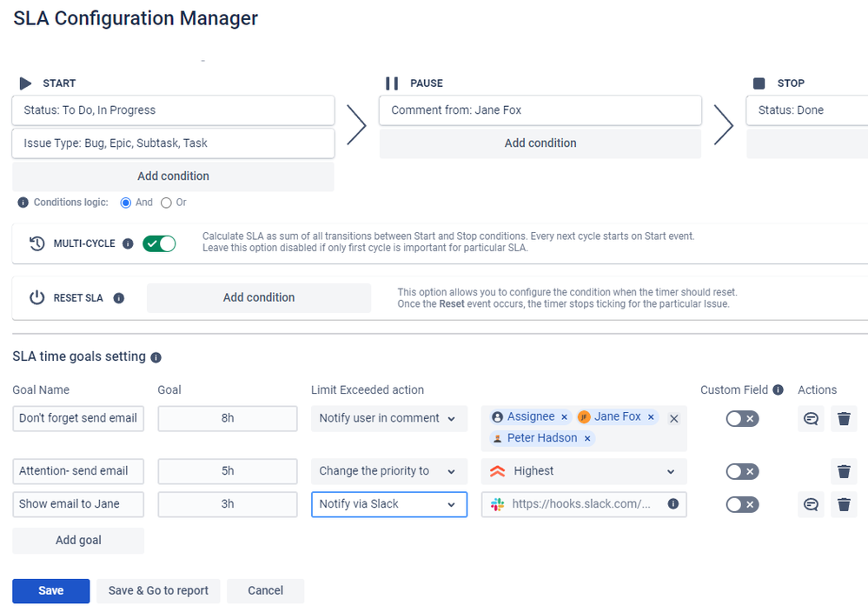Click info icon next to MULTI-CYCLE
868x612 pixels.
click(x=128, y=243)
